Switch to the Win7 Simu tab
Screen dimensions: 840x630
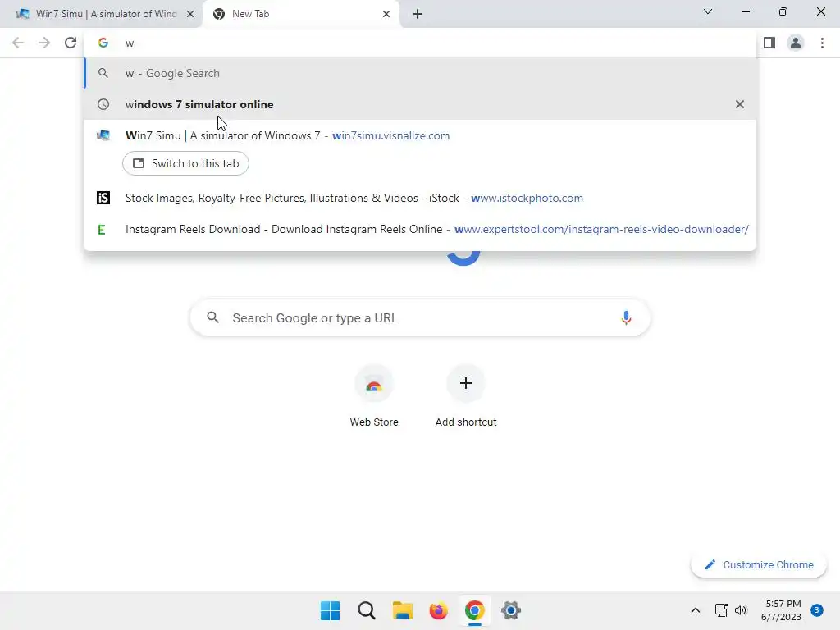point(101,14)
